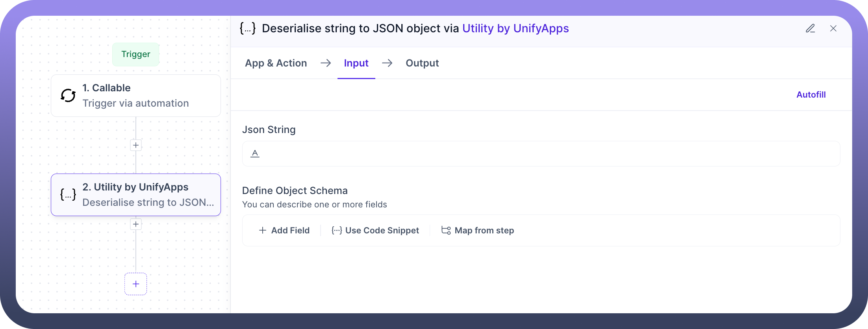Click the Autofill link
This screenshot has width=868, height=329.
[811, 94]
